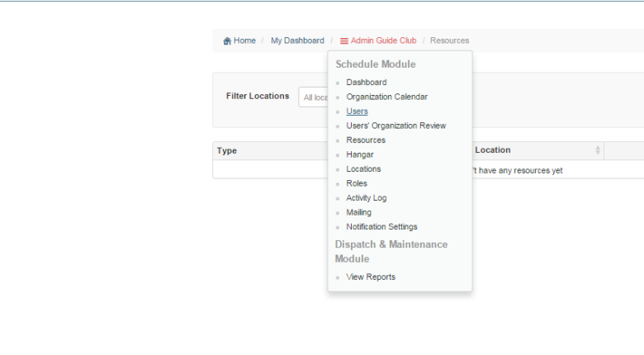Image resolution: width=644 pixels, height=355 pixels.
Task: Click the 'have any resources yet' message
Action: (x=518, y=171)
